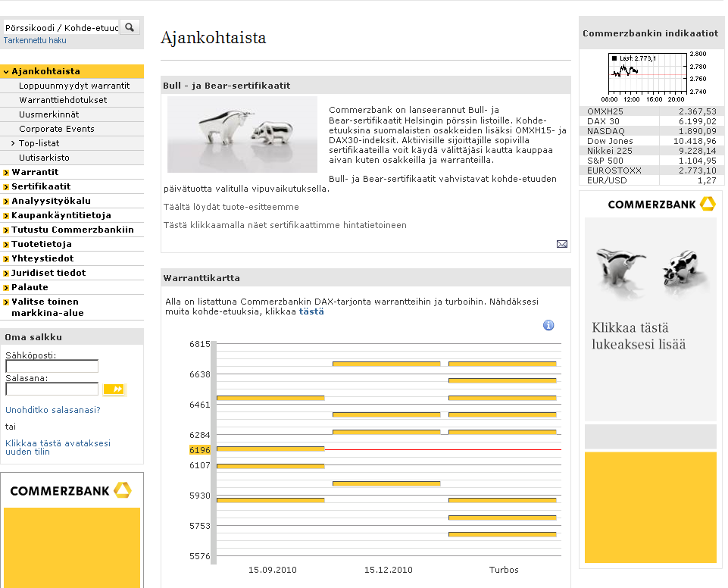Screen dimensions: 728x588
Task: Click the Pörssikoodi search input field
Action: (61, 27)
